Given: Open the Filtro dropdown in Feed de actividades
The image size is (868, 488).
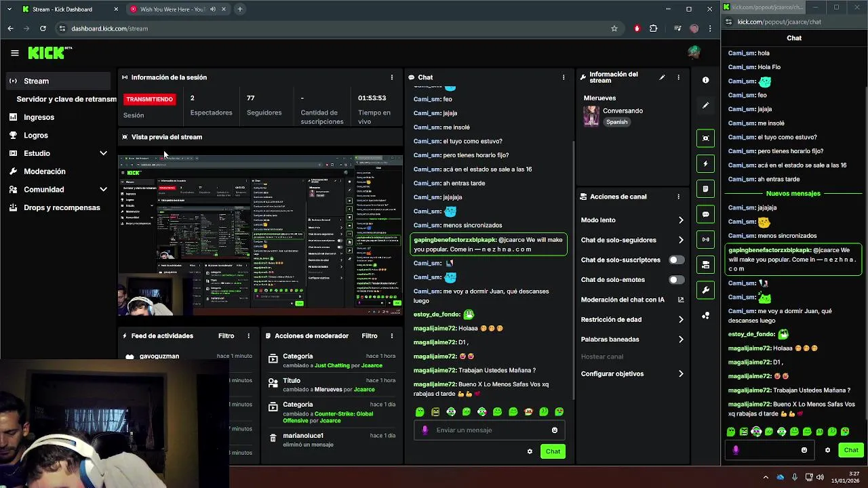Looking at the screenshot, I should [226, 335].
